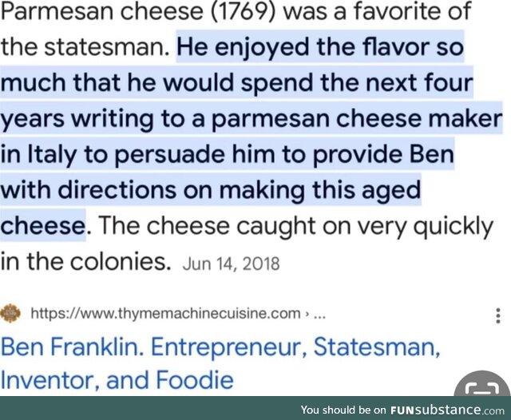
Task: Tap the gray screenshot capture button
Action: tap(482, 385)
